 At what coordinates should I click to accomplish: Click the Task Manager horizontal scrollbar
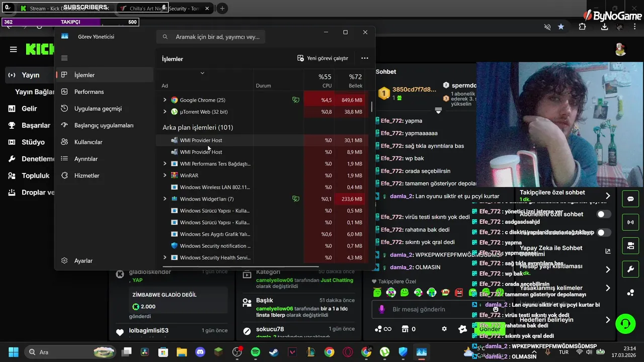pyautogui.click(x=239, y=266)
